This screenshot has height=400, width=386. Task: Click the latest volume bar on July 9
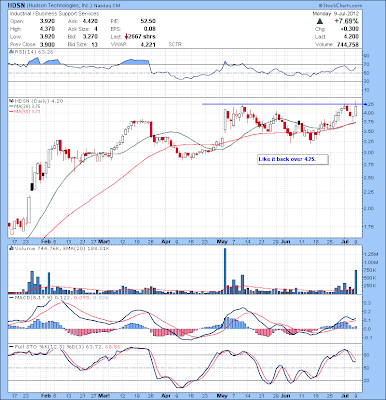point(356,282)
